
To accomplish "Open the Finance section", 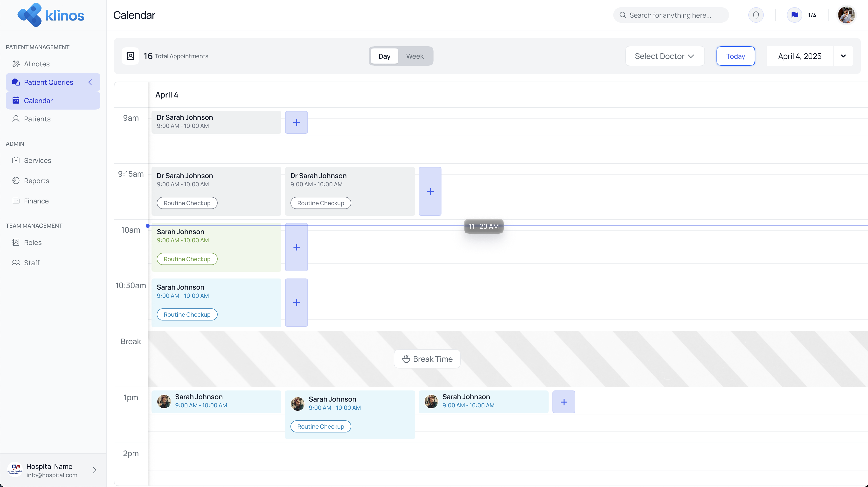I will tap(36, 201).
